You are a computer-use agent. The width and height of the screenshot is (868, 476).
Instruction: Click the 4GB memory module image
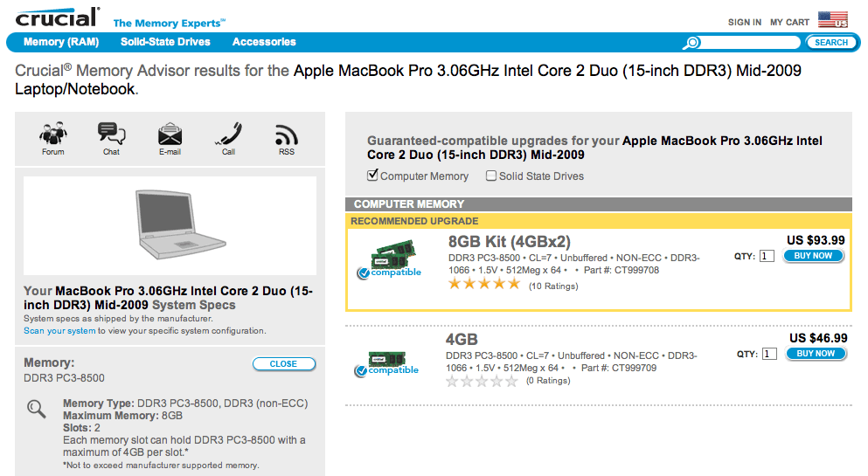(387, 358)
